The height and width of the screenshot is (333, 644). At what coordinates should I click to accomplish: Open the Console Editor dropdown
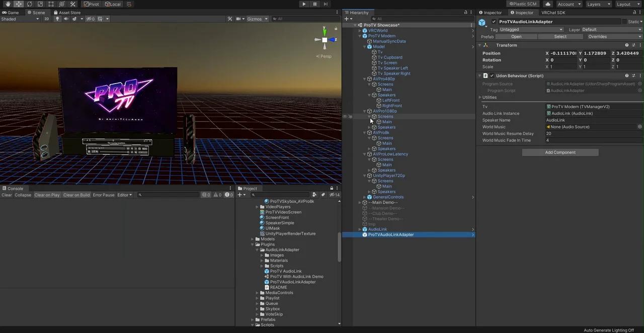pyautogui.click(x=124, y=195)
